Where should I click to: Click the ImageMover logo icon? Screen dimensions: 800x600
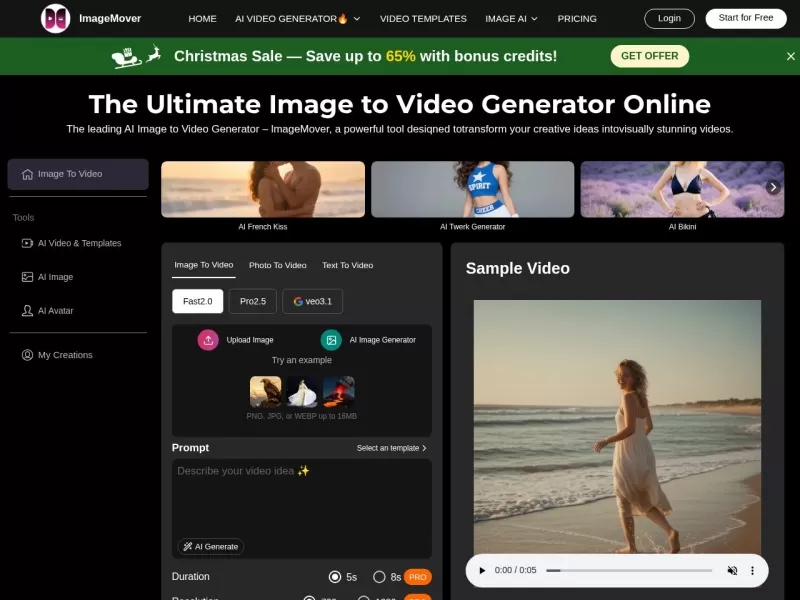[56, 18]
